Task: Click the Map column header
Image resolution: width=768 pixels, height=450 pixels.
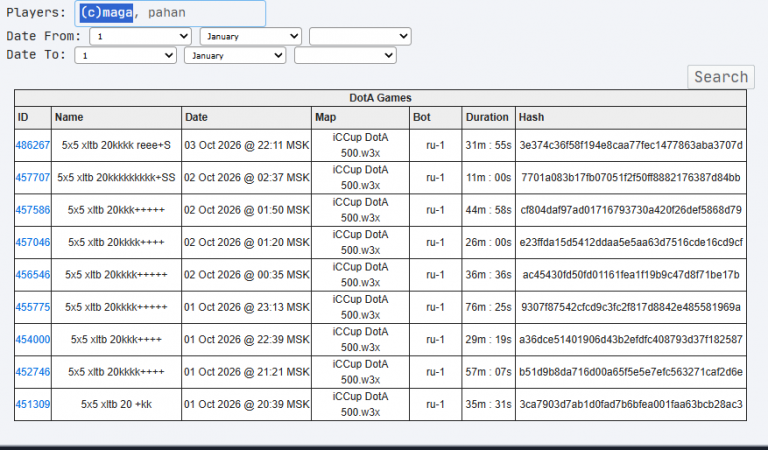Action: click(x=360, y=118)
